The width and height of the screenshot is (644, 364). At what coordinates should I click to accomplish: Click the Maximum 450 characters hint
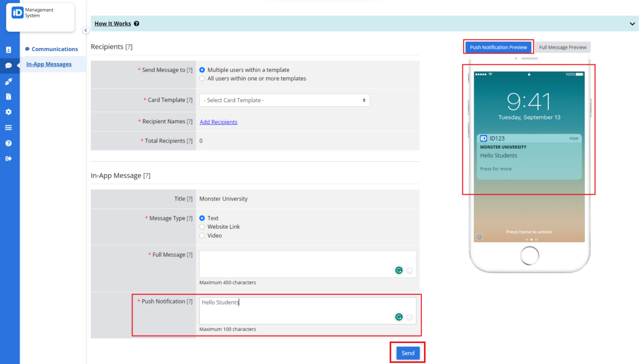click(228, 283)
